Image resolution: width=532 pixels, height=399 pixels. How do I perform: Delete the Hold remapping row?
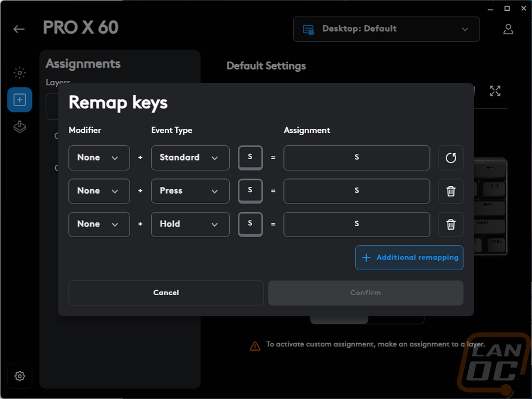450,224
